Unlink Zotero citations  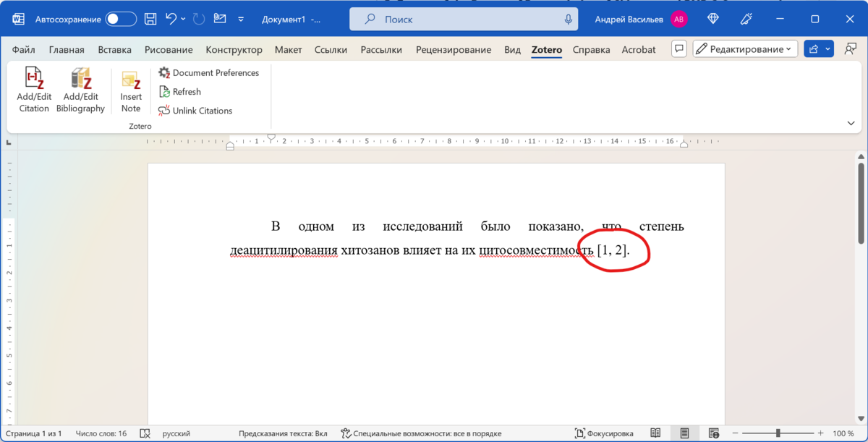(195, 111)
